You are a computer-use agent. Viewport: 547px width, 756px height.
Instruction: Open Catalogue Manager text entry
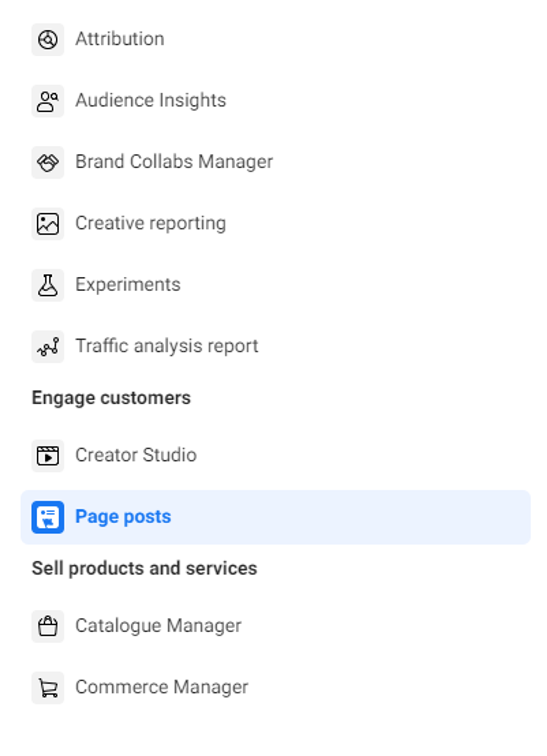pos(158,626)
